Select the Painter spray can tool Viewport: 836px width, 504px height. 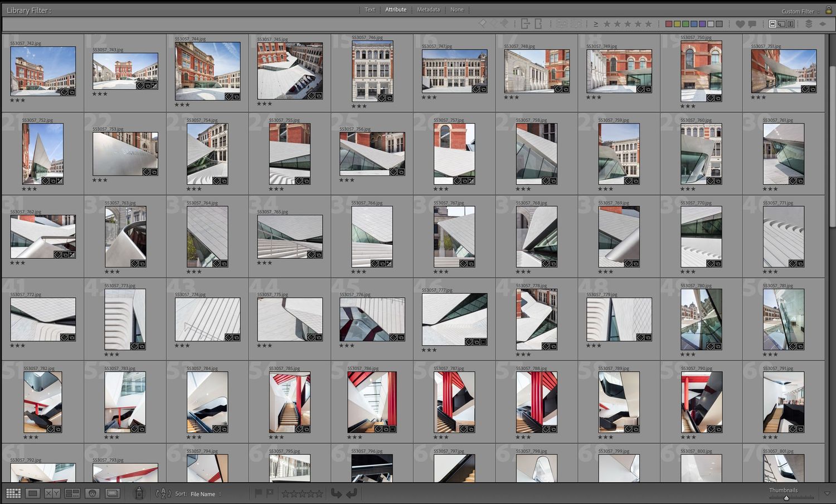[139, 493]
